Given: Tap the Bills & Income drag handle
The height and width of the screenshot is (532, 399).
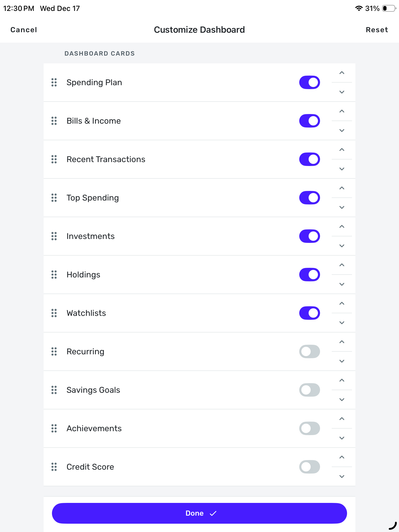Looking at the screenshot, I should pyautogui.click(x=54, y=121).
